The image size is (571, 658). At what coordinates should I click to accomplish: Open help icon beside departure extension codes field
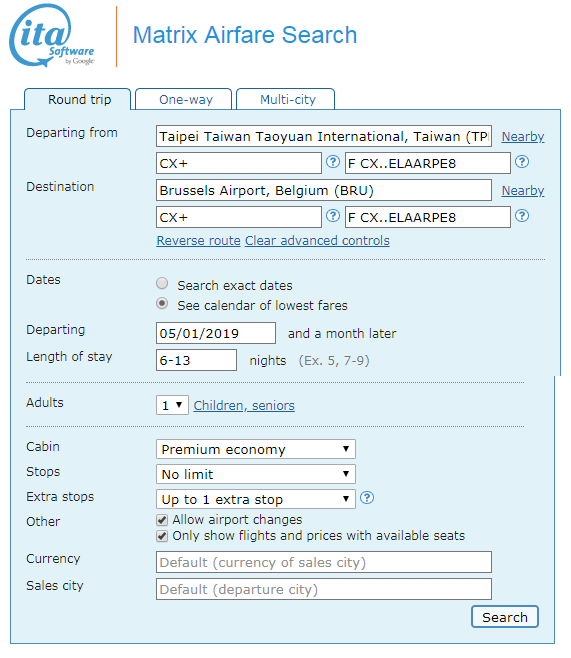tap(521, 162)
